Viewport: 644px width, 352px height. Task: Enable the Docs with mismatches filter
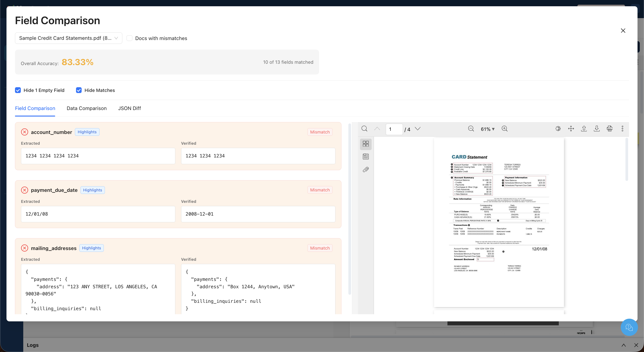point(129,38)
